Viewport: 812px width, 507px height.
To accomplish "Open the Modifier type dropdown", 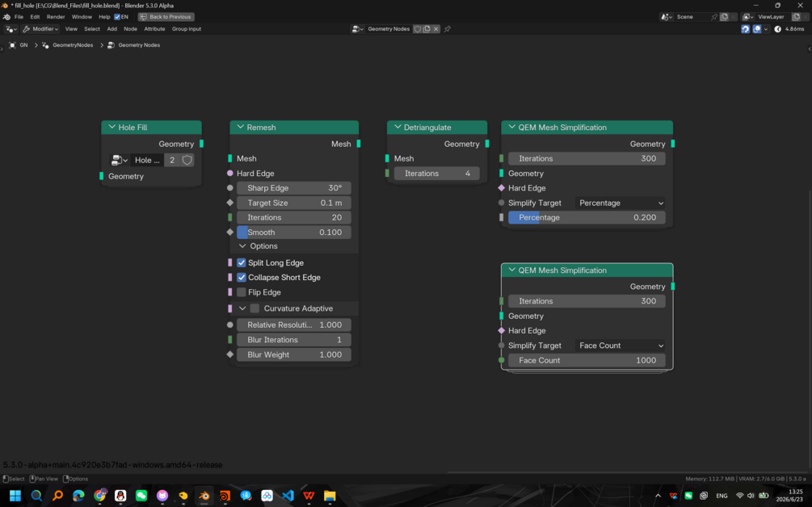I will click(40, 29).
